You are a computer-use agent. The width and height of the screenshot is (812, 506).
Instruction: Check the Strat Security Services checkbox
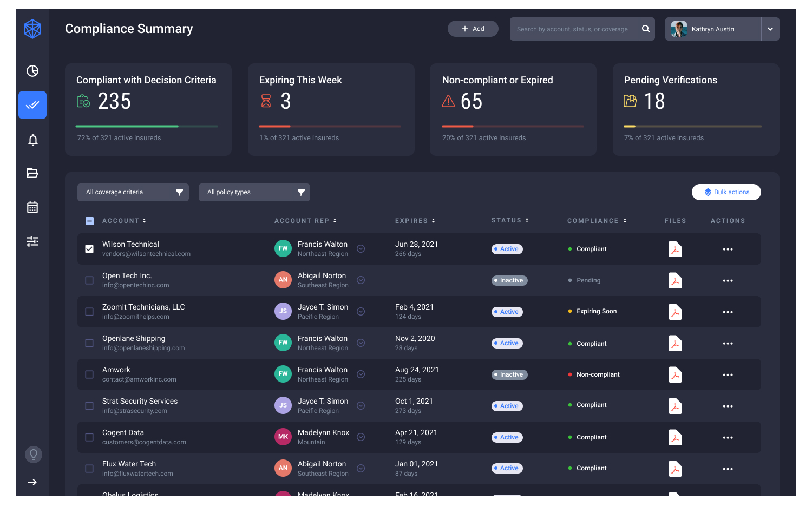(89, 406)
